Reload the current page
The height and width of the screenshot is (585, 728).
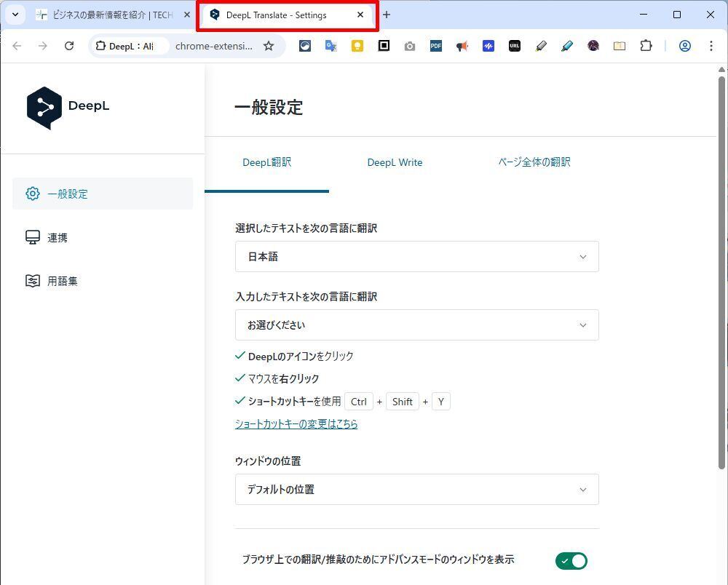point(69,46)
